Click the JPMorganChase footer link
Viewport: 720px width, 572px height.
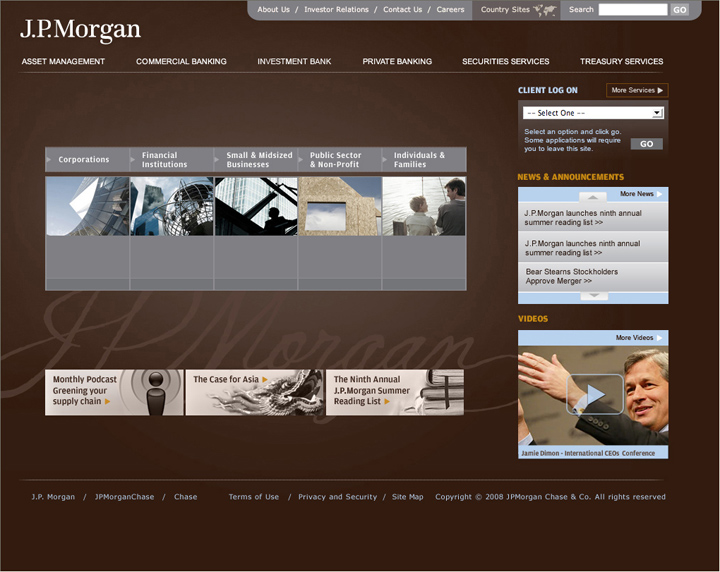(124, 497)
